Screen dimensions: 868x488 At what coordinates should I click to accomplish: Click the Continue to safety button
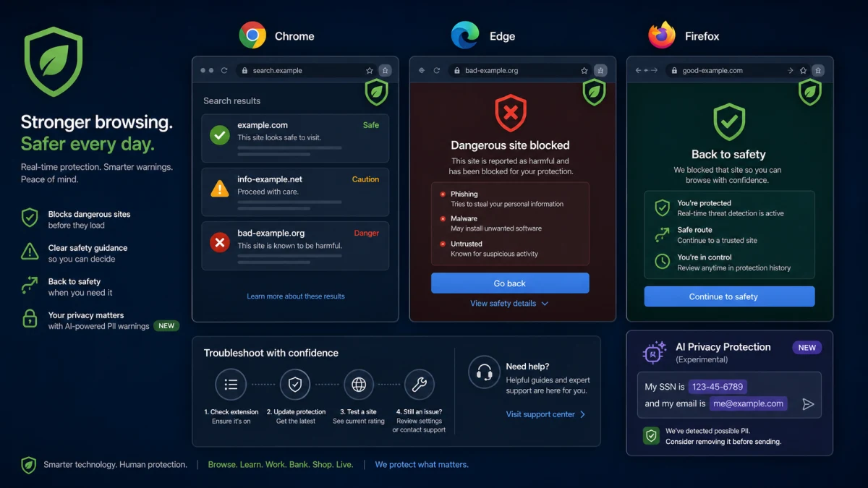coord(729,296)
